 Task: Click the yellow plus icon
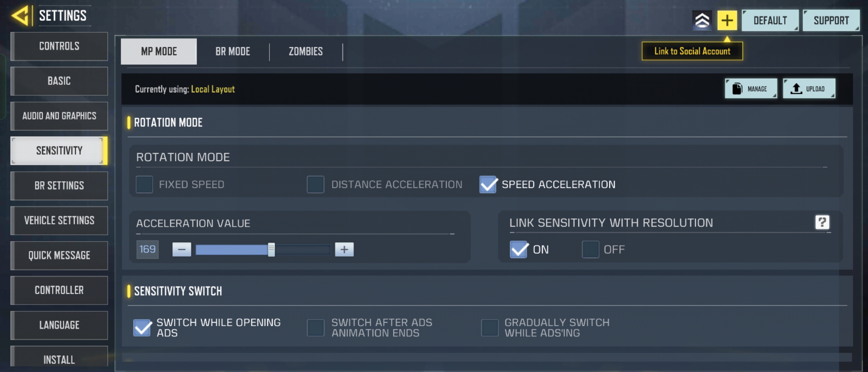(727, 20)
